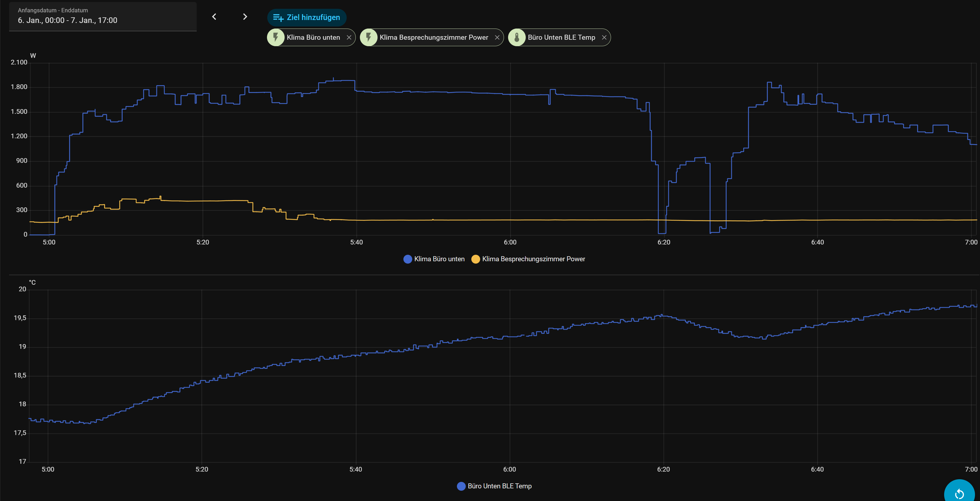Click the round refresh button bottom right
980x501 pixels.
(x=959, y=493)
